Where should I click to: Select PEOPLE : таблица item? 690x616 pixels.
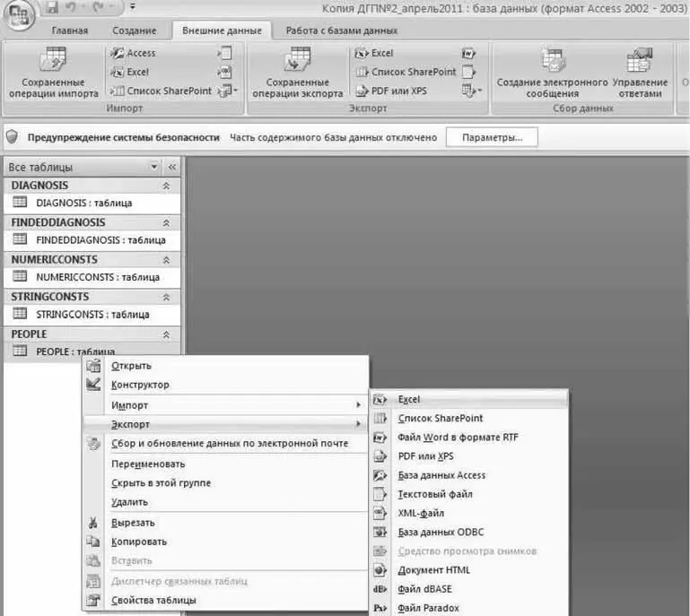pos(92,351)
